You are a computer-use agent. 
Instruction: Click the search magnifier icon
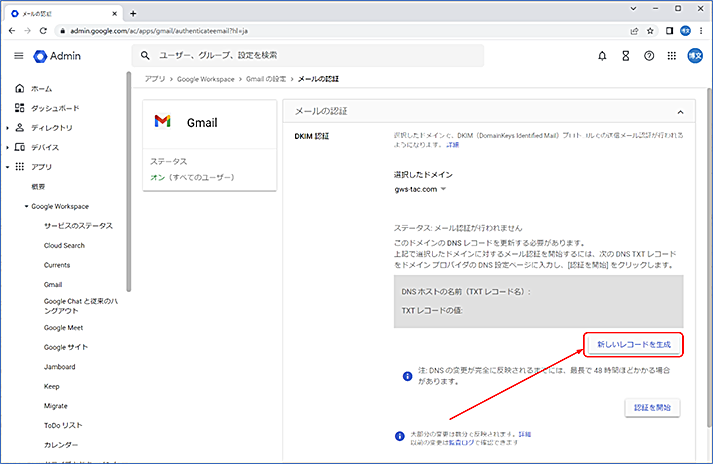point(145,55)
